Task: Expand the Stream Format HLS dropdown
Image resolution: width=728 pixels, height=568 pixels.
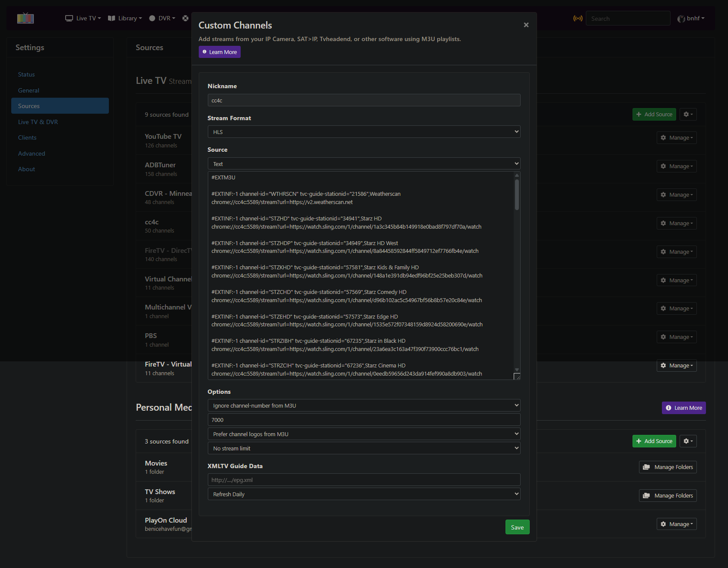Action: [364, 132]
